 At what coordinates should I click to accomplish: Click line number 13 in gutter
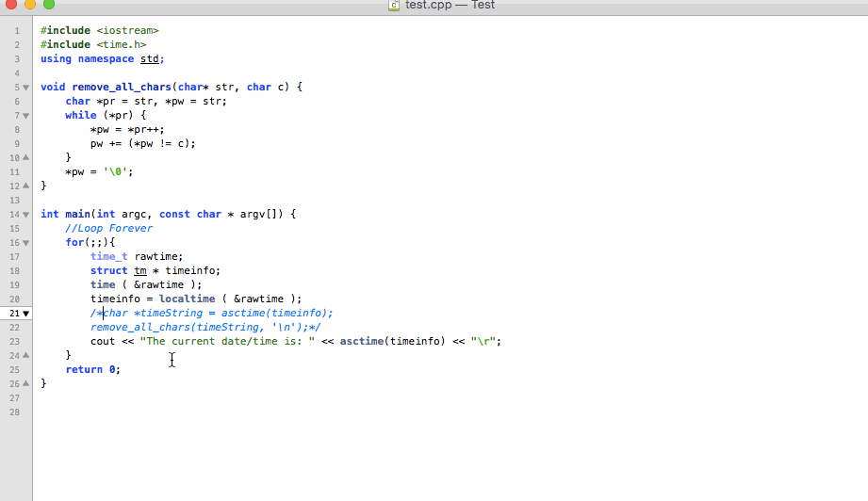tap(14, 201)
